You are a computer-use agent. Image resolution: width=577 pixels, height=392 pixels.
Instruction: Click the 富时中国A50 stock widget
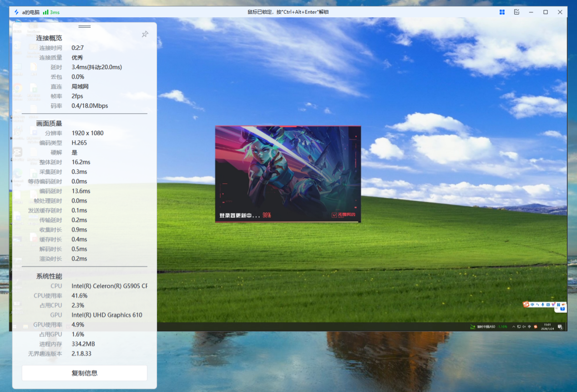(489, 327)
